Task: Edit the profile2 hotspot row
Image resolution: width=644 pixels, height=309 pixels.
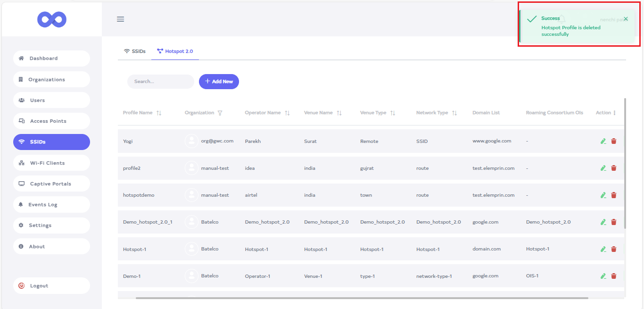Action: [603, 168]
